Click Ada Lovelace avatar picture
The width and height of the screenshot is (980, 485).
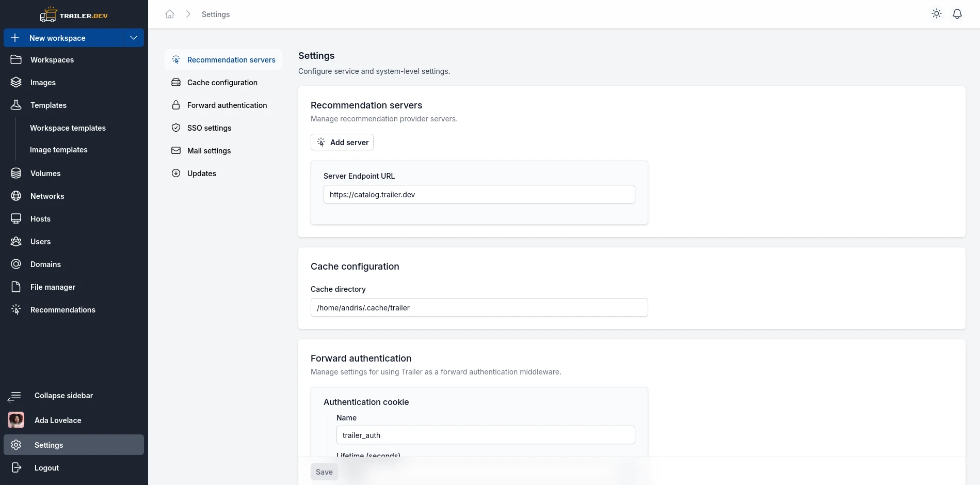pos(16,420)
